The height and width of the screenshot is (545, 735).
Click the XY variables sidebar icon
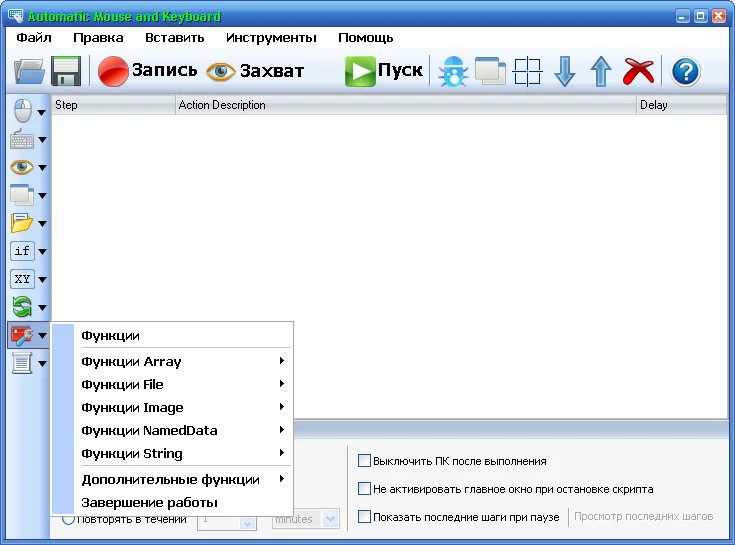pyautogui.click(x=22, y=279)
